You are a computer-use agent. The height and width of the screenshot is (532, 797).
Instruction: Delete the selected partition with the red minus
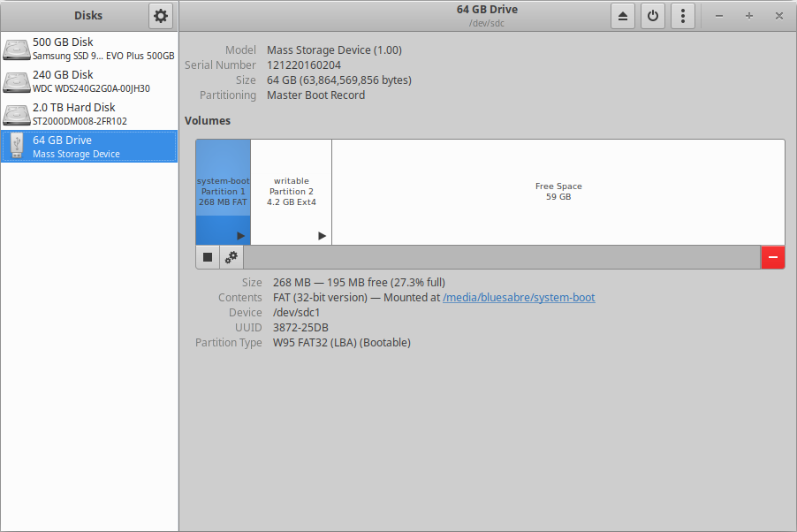pyautogui.click(x=773, y=257)
